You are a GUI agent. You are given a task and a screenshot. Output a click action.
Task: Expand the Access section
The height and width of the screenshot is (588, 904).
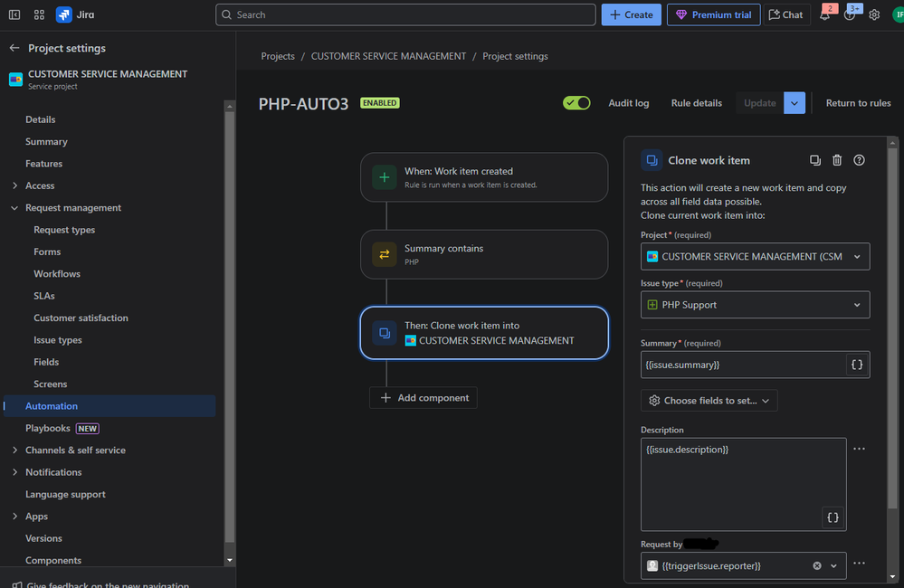click(x=15, y=185)
